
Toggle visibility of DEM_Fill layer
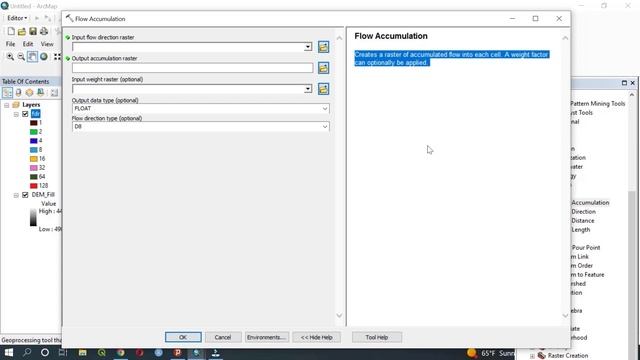pyautogui.click(x=25, y=195)
